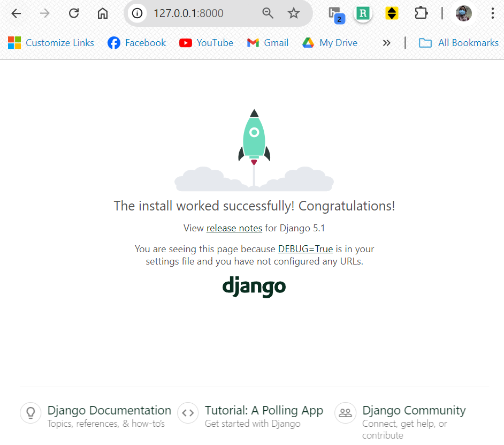Go to the browser home page icon

pyautogui.click(x=103, y=13)
